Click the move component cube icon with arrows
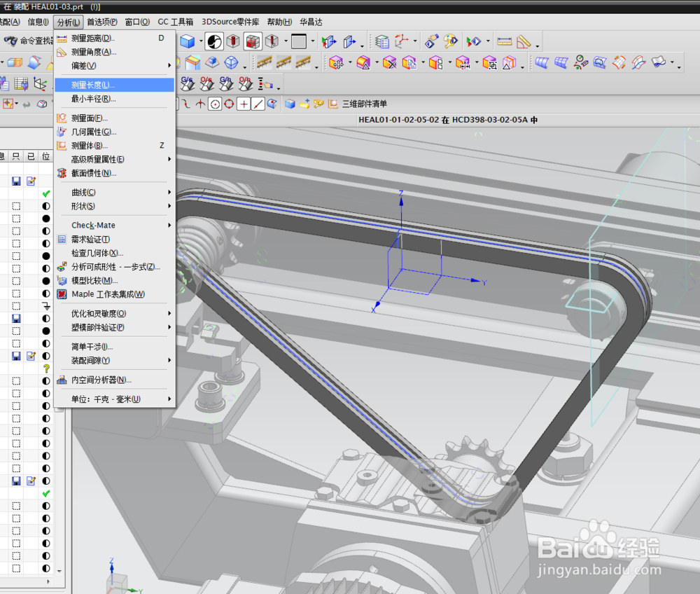 tap(336, 63)
